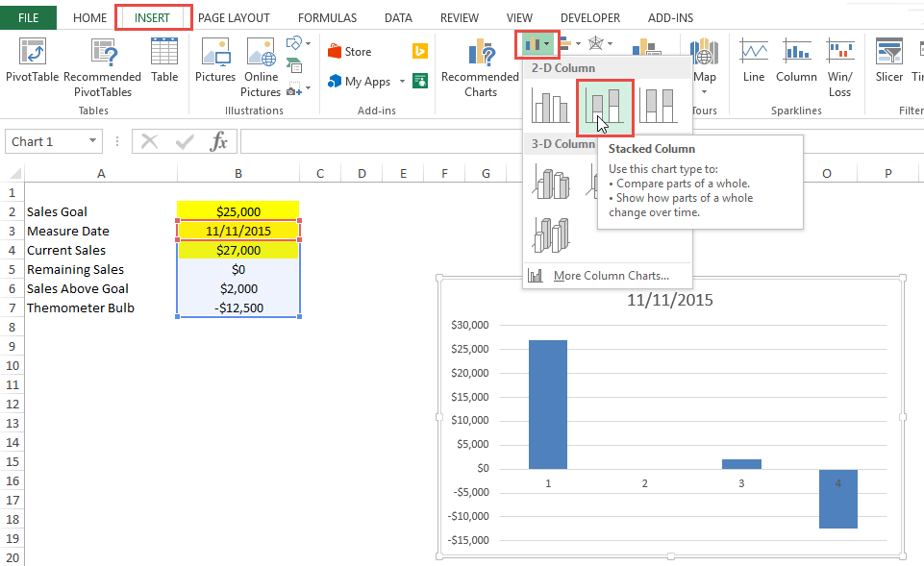This screenshot has width=924, height=566.
Task: Switch to the PAGE LAYOUT tab
Action: click(234, 17)
